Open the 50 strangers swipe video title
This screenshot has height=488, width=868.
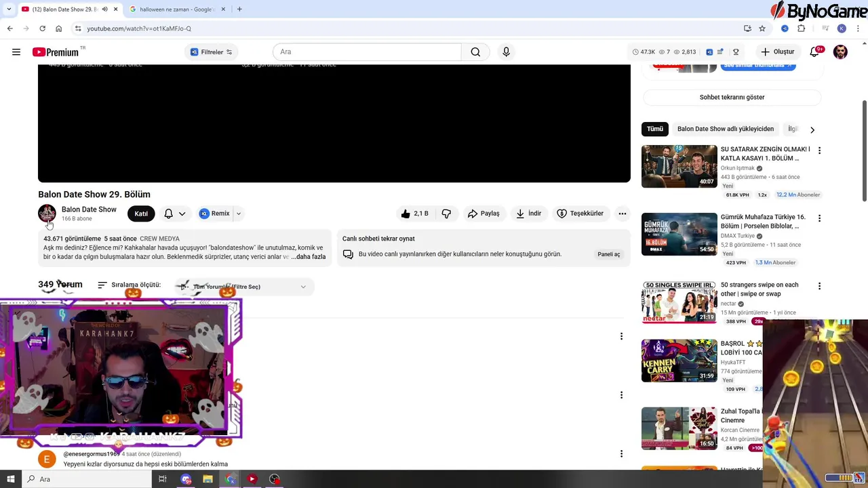point(759,289)
